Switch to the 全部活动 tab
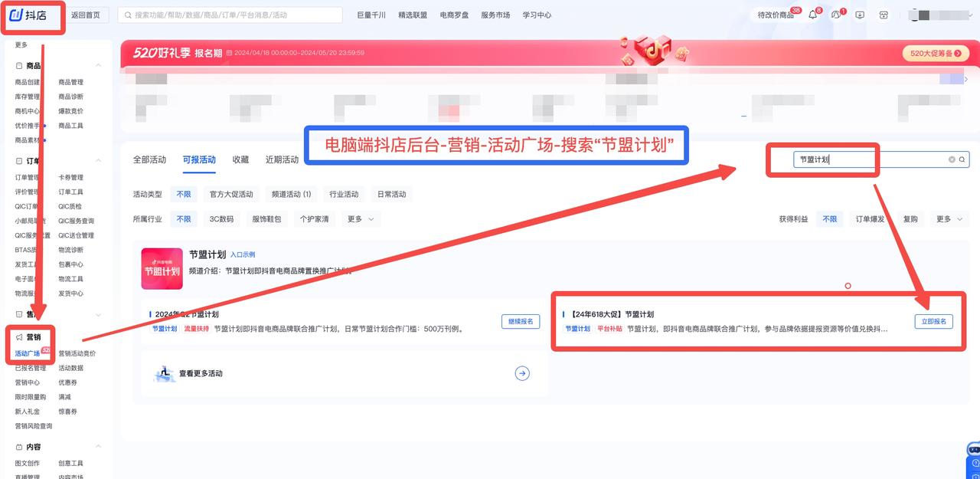Viewport: 980px width, 479px height. click(149, 159)
